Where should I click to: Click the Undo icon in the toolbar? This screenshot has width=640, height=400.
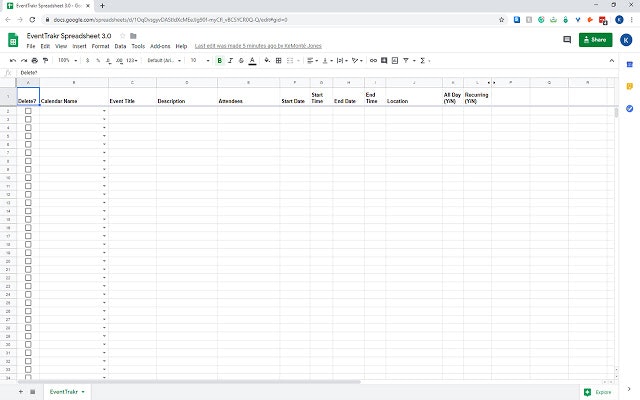click(13, 60)
